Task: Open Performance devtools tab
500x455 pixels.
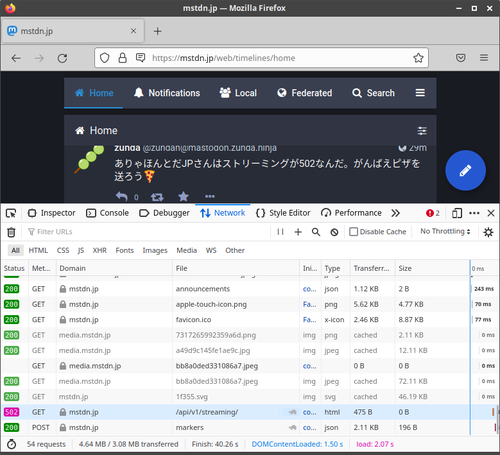Action: coord(351,213)
